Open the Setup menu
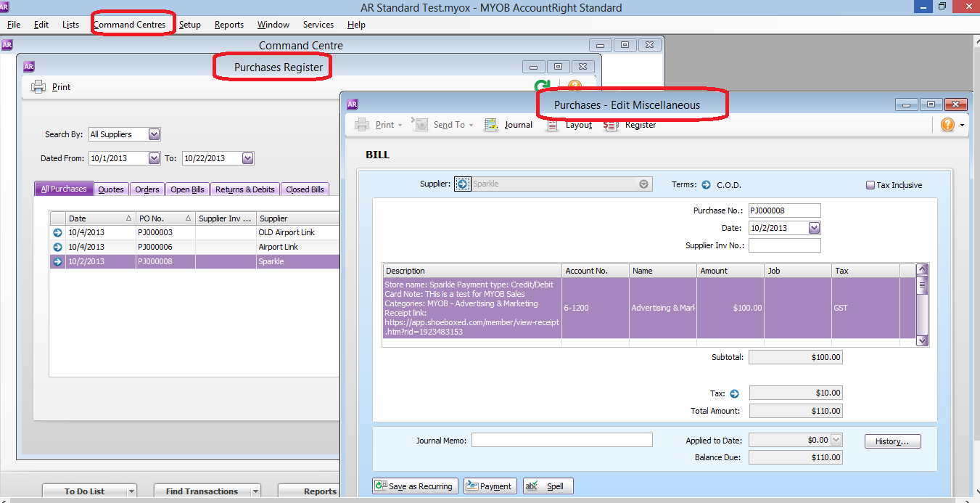 [x=190, y=25]
